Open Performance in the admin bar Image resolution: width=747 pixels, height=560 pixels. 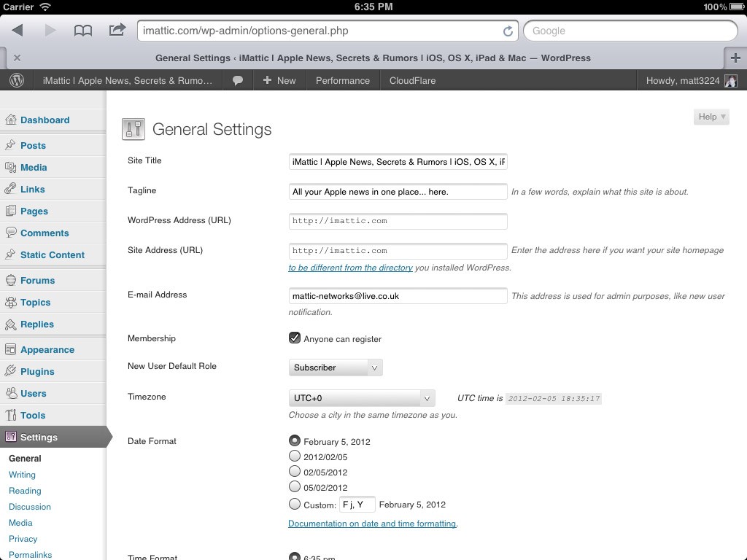coord(343,80)
